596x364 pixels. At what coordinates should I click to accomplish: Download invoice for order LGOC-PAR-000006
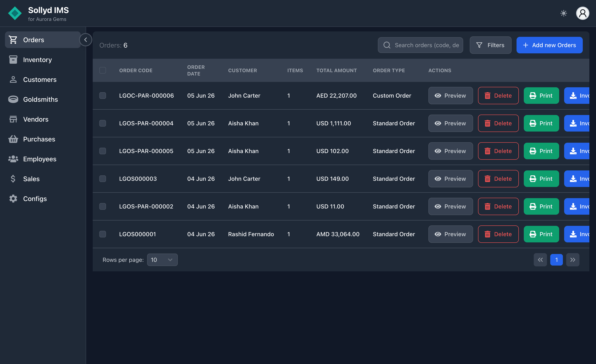pyautogui.click(x=577, y=96)
